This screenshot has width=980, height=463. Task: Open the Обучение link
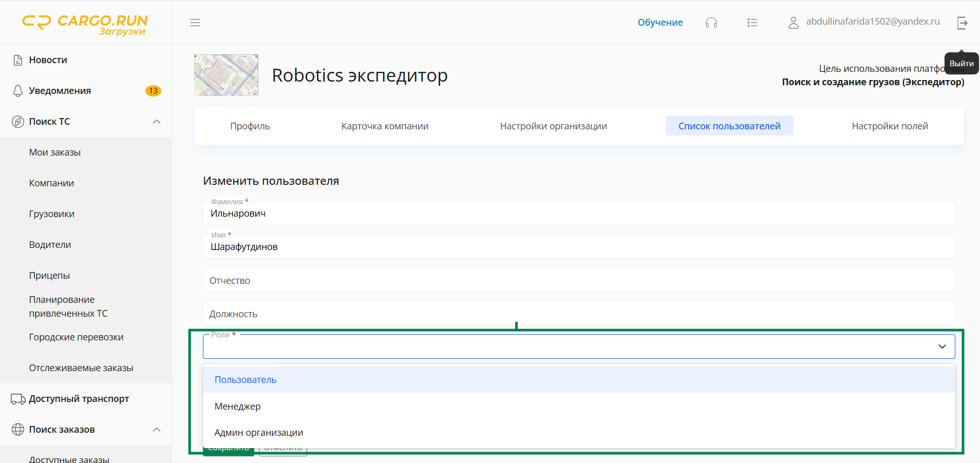(x=660, y=23)
